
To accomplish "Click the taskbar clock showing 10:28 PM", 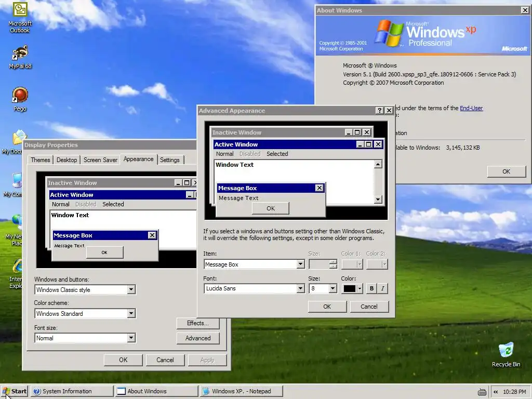I will click(x=514, y=392).
